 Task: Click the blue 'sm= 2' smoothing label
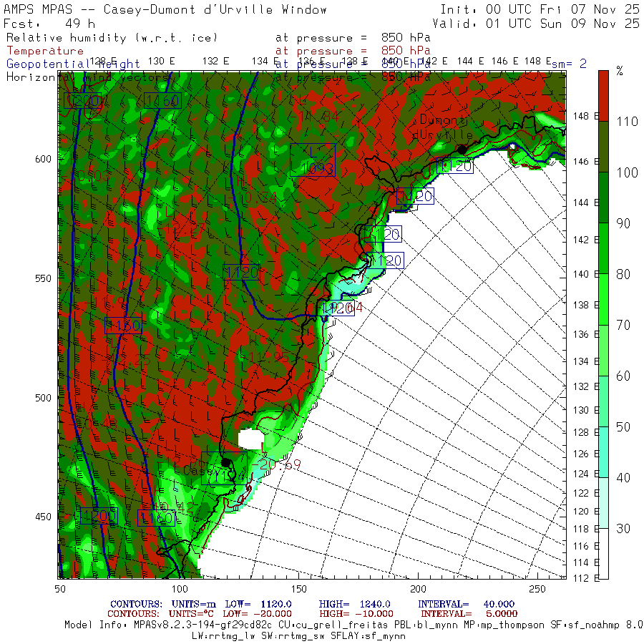[x=569, y=64]
